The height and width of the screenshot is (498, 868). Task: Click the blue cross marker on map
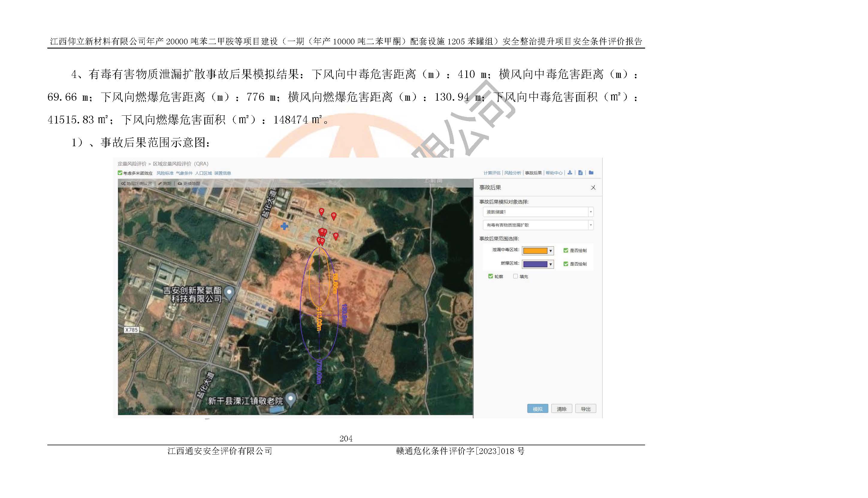[x=284, y=226]
